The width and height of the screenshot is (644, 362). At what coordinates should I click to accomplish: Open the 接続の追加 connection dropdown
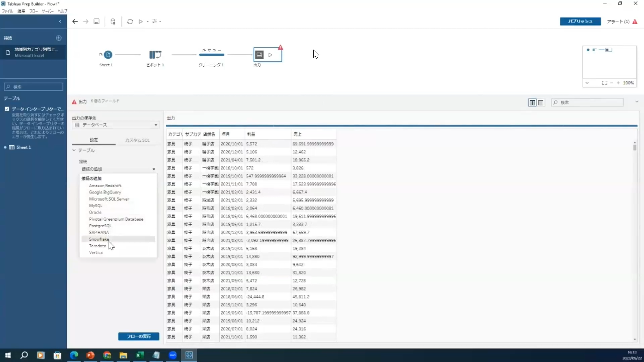118,169
